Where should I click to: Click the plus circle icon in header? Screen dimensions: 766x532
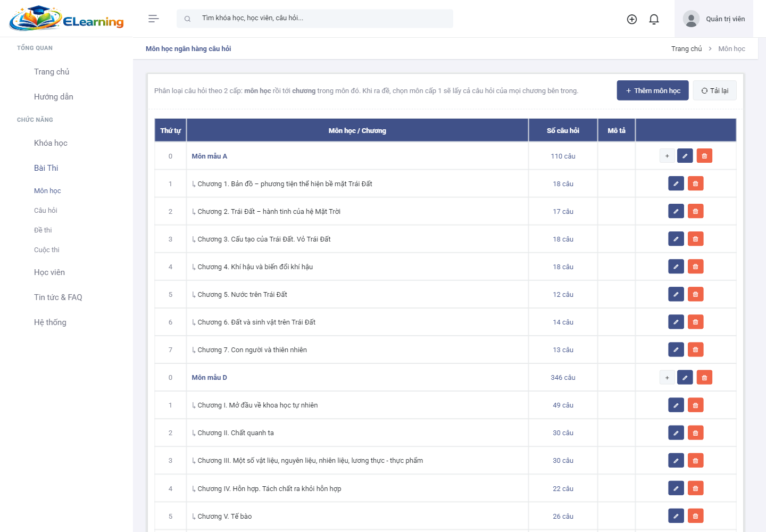tap(632, 19)
